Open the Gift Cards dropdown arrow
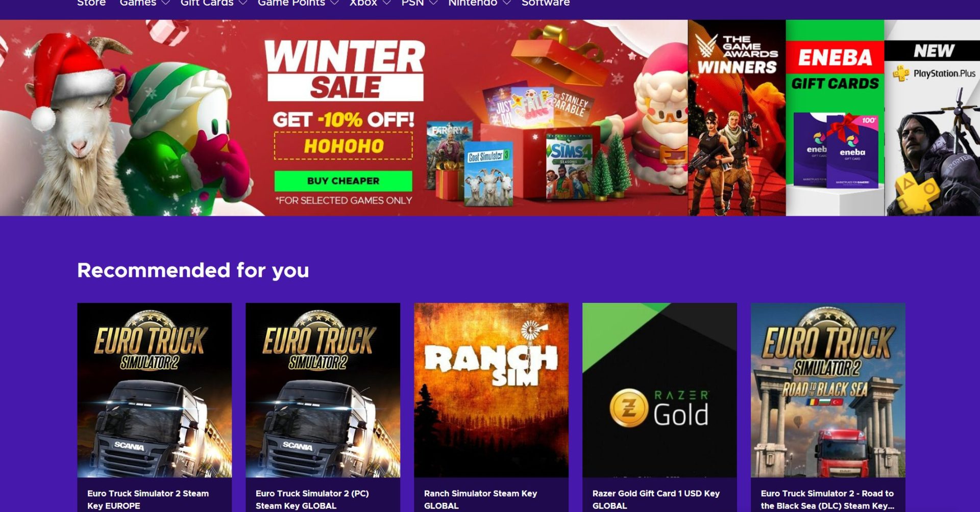980x512 pixels. point(243,3)
